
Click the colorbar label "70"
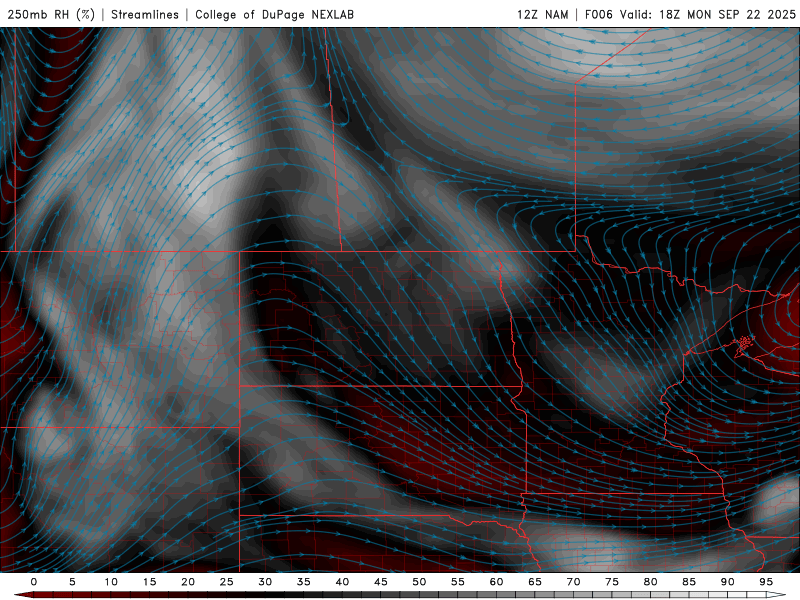tap(573, 582)
